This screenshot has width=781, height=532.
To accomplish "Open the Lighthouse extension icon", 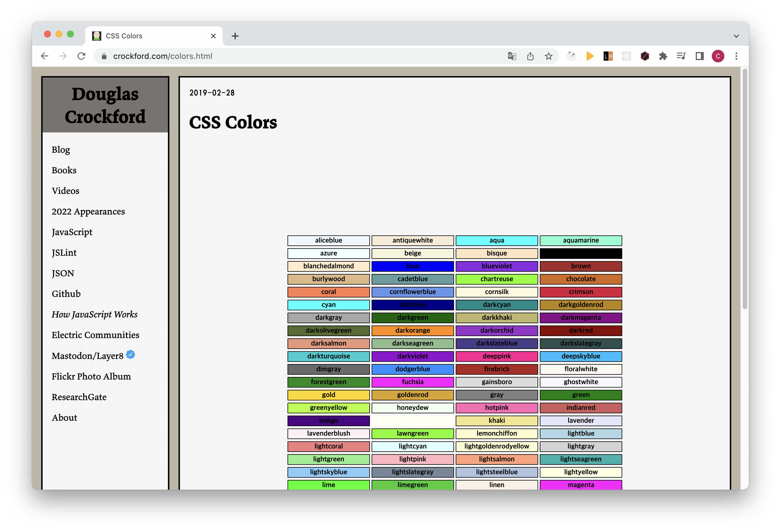I will [x=608, y=56].
